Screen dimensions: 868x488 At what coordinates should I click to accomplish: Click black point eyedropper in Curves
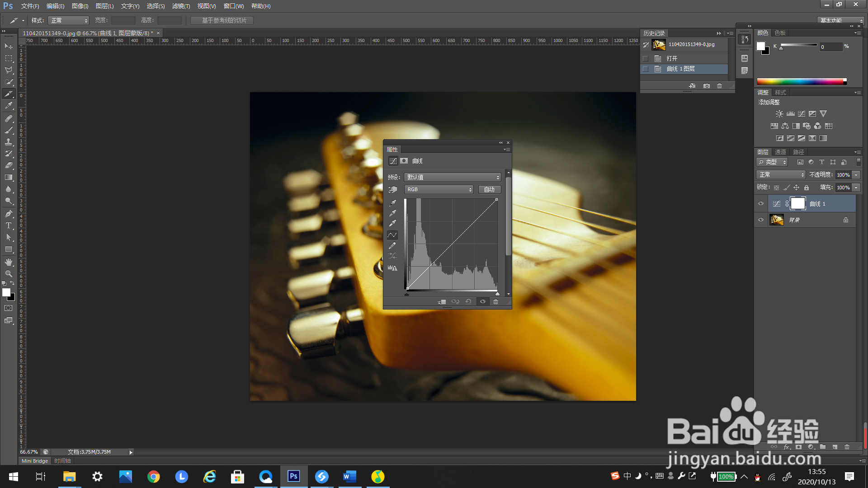(392, 203)
